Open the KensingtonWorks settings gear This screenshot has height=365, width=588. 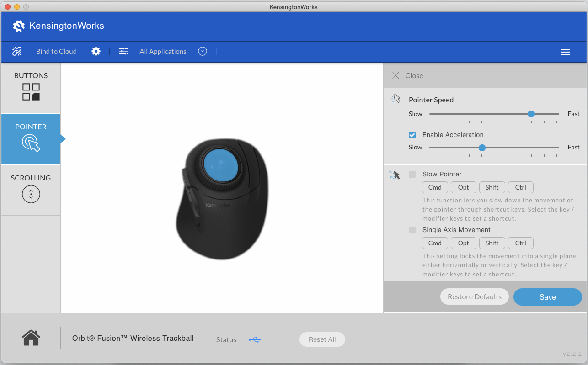tap(96, 51)
